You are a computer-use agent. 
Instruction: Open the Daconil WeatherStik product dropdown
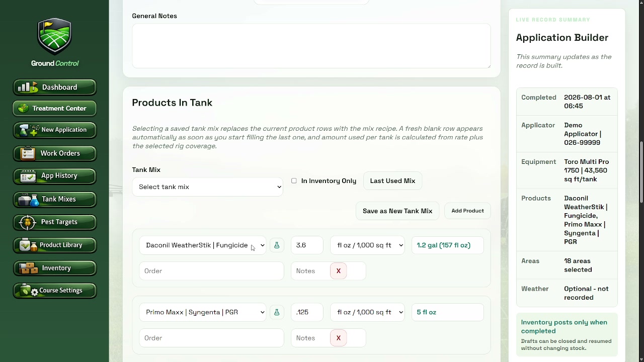203,245
